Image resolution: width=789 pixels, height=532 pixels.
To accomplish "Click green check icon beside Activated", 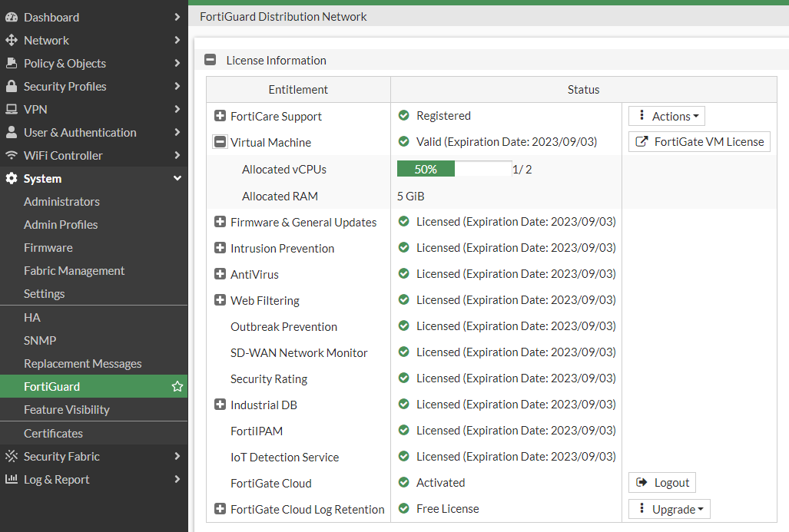I will pyautogui.click(x=403, y=482).
